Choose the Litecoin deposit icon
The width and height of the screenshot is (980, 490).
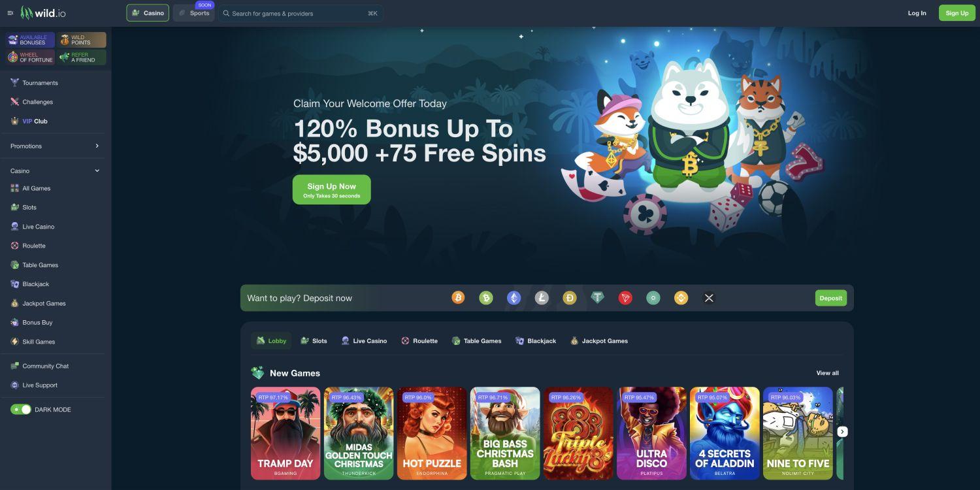542,298
